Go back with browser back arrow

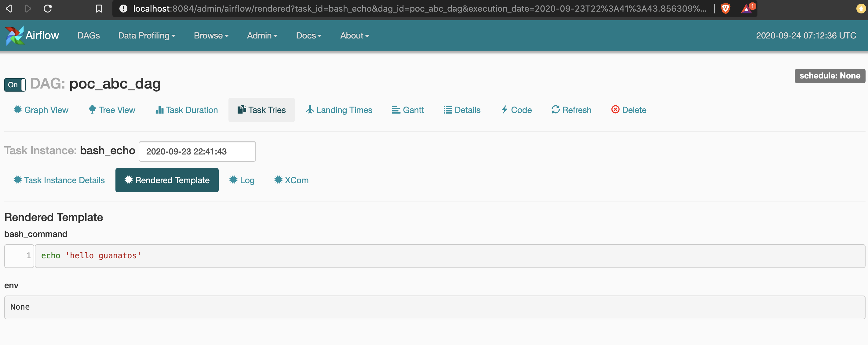click(9, 9)
